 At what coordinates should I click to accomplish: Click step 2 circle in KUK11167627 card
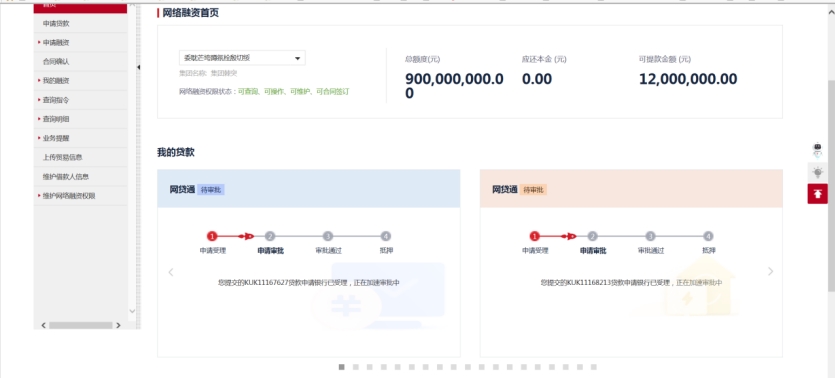click(x=270, y=236)
